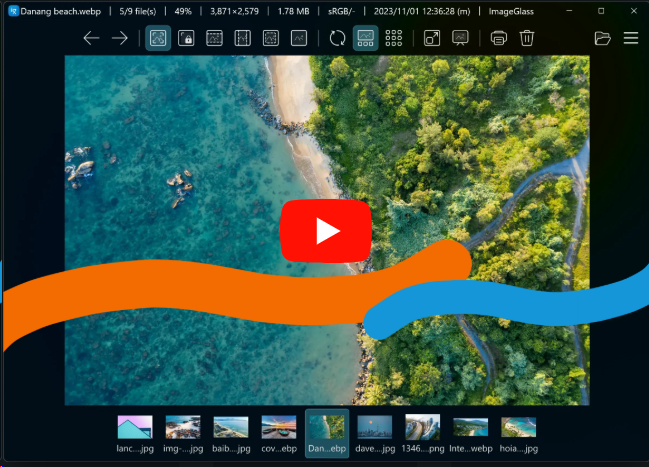Click the '1.78 MB' file size
The image size is (649, 467).
click(x=293, y=12)
